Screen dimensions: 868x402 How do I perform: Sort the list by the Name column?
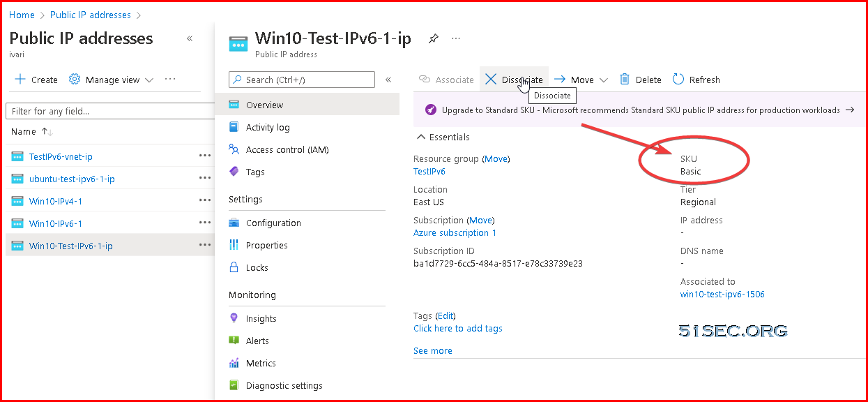pos(32,131)
